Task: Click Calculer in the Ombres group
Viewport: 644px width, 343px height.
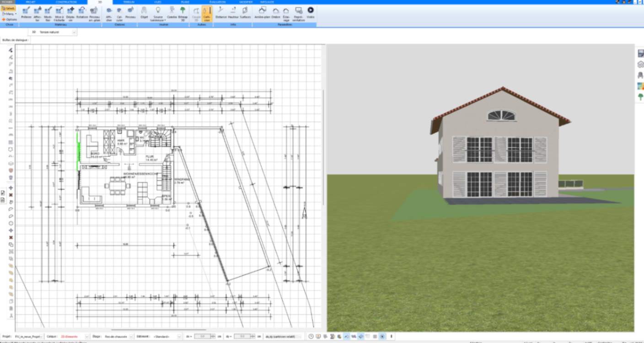Action: [x=119, y=14]
